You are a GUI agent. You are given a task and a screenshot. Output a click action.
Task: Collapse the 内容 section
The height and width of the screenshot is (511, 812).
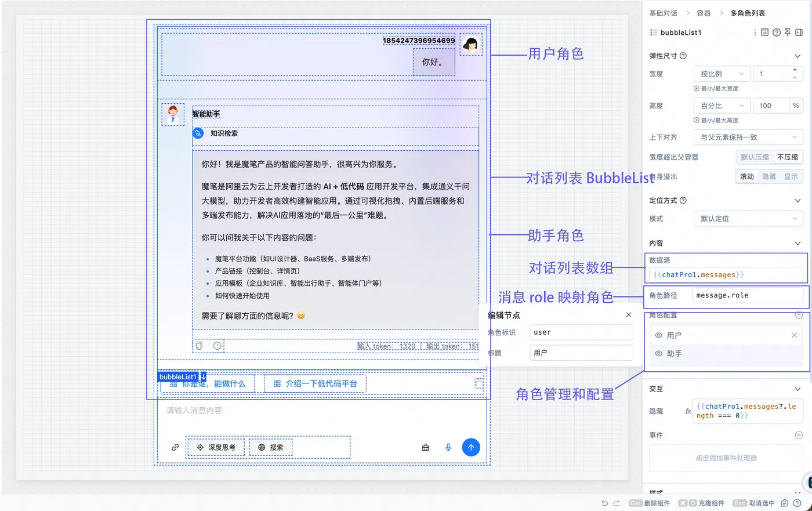click(797, 243)
